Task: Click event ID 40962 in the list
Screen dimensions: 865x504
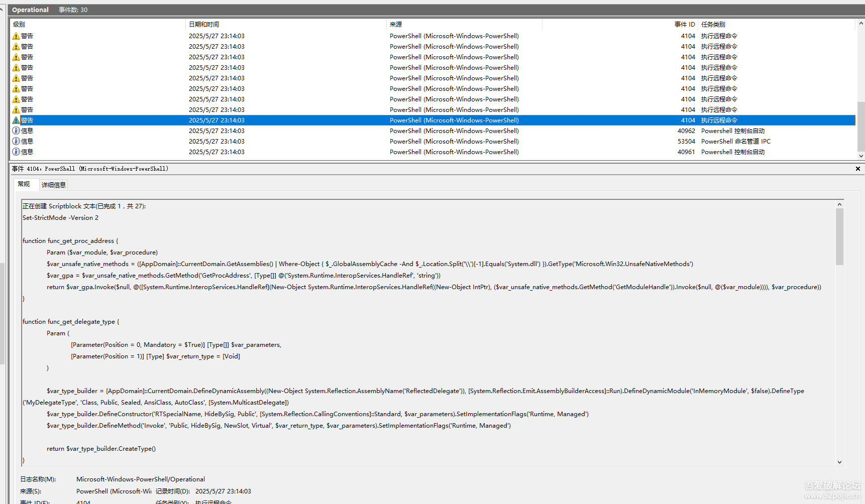Action: tap(686, 131)
